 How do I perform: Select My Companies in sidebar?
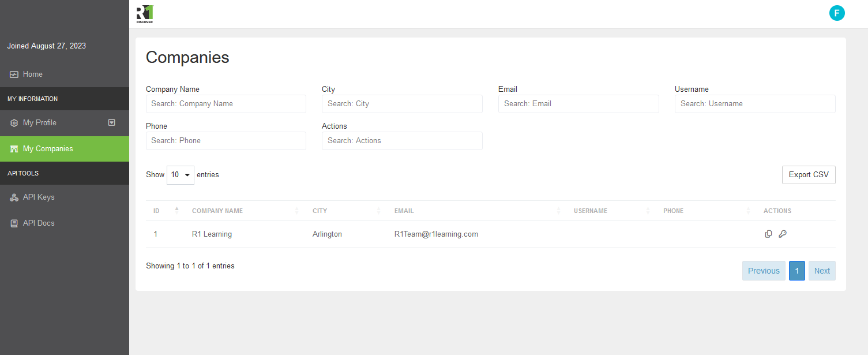point(48,149)
